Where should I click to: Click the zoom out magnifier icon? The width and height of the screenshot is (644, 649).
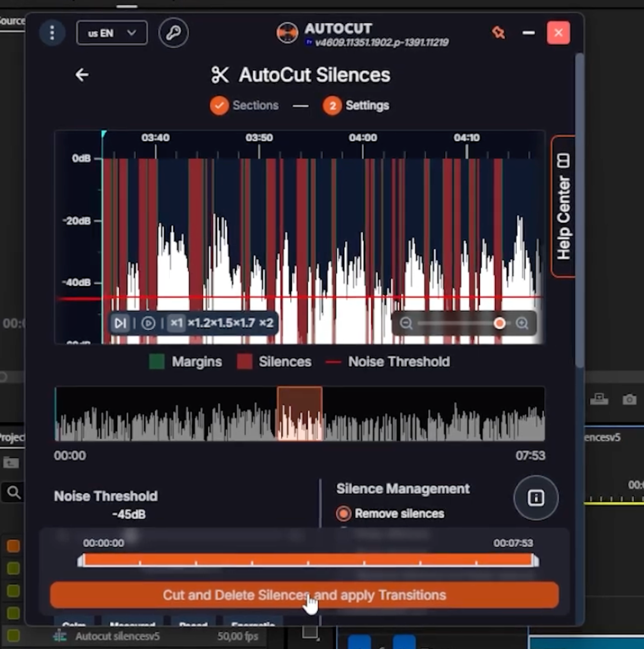406,323
